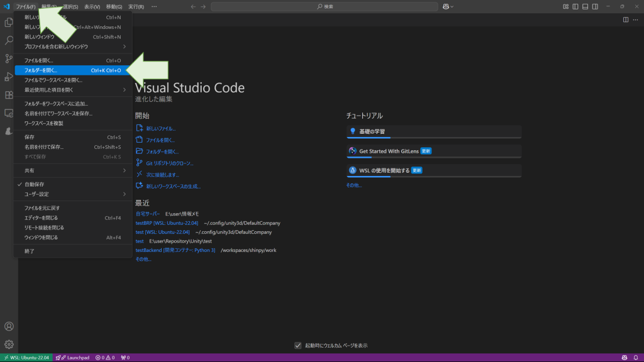Expand 共有 submenu

click(x=73, y=170)
